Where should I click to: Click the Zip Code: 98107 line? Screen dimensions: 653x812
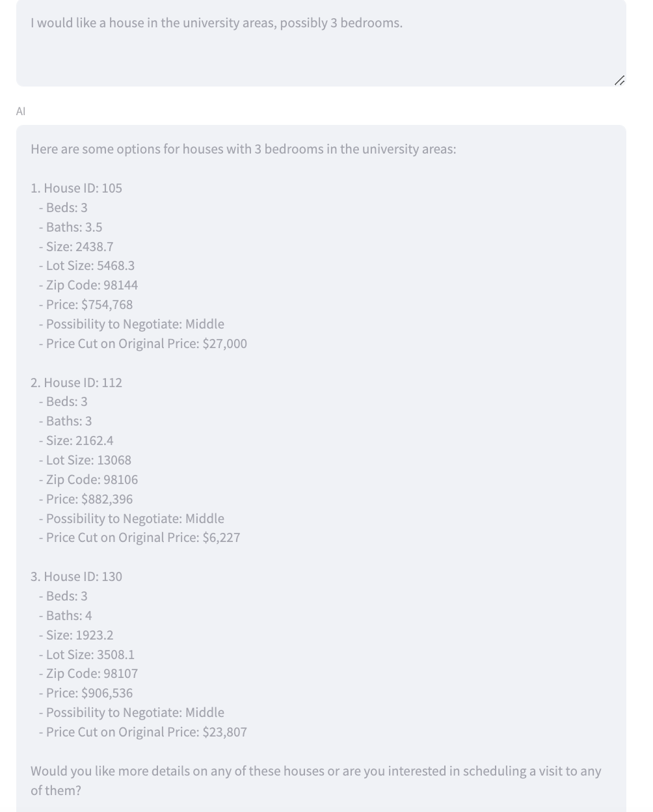(x=88, y=673)
